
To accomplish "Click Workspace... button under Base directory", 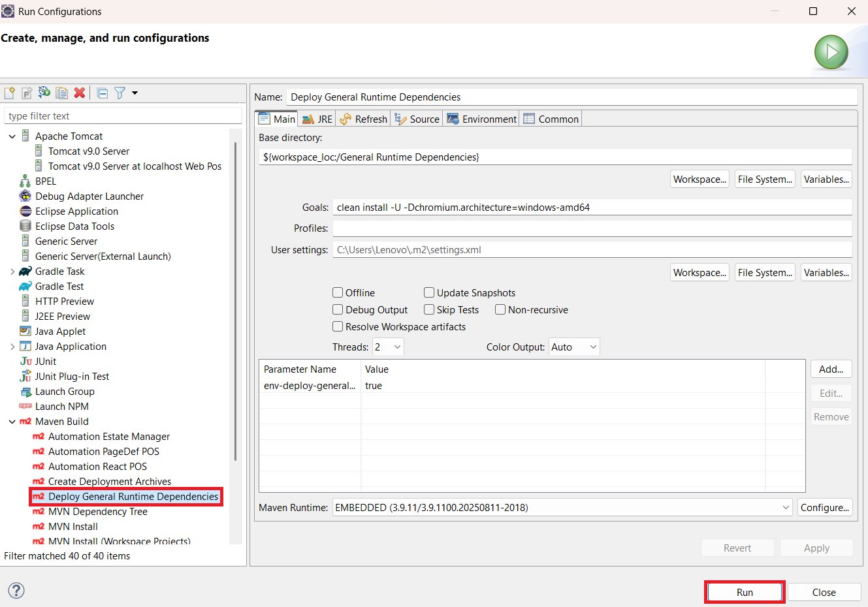I will pyautogui.click(x=700, y=179).
